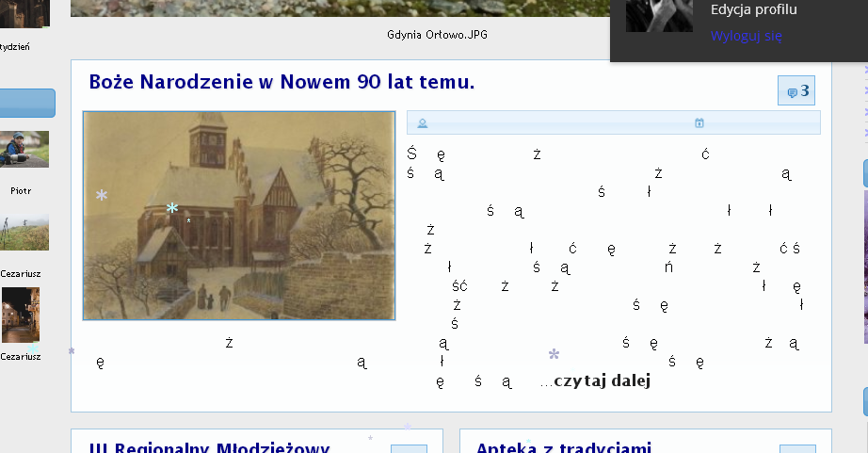Open the tripod landscape photo above first Cezariusz
This screenshot has height=453, width=868.
[x=24, y=234]
